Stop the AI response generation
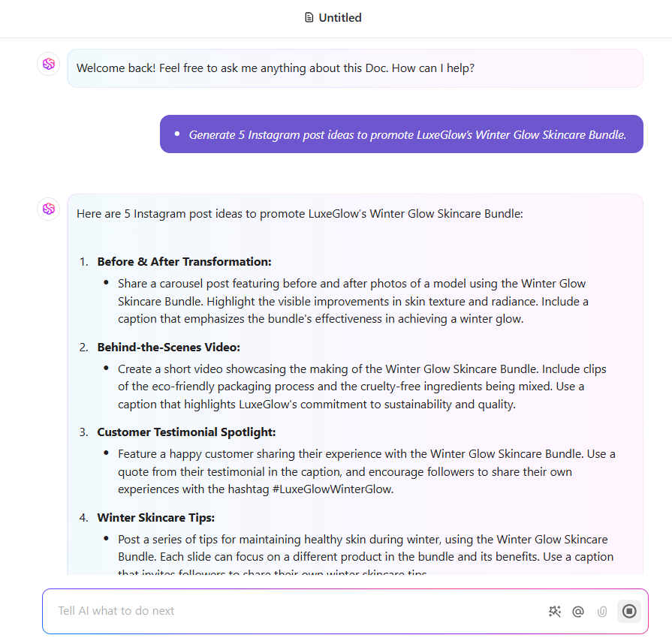This screenshot has width=672, height=641. pyautogui.click(x=629, y=611)
